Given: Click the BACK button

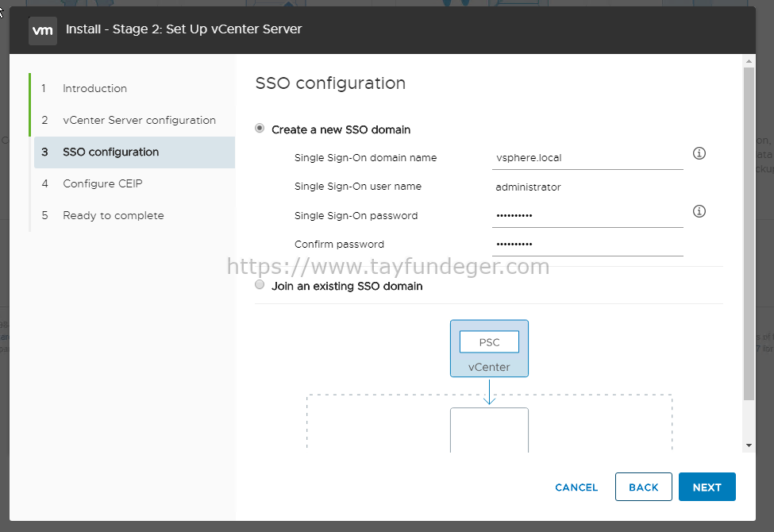Looking at the screenshot, I should (643, 487).
